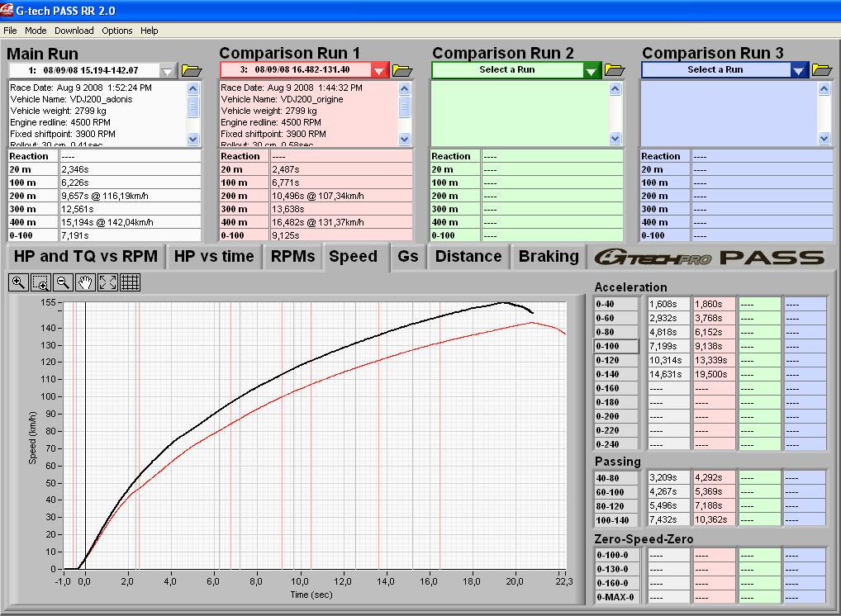Expand the Main Run selection dropdown

pos(169,71)
